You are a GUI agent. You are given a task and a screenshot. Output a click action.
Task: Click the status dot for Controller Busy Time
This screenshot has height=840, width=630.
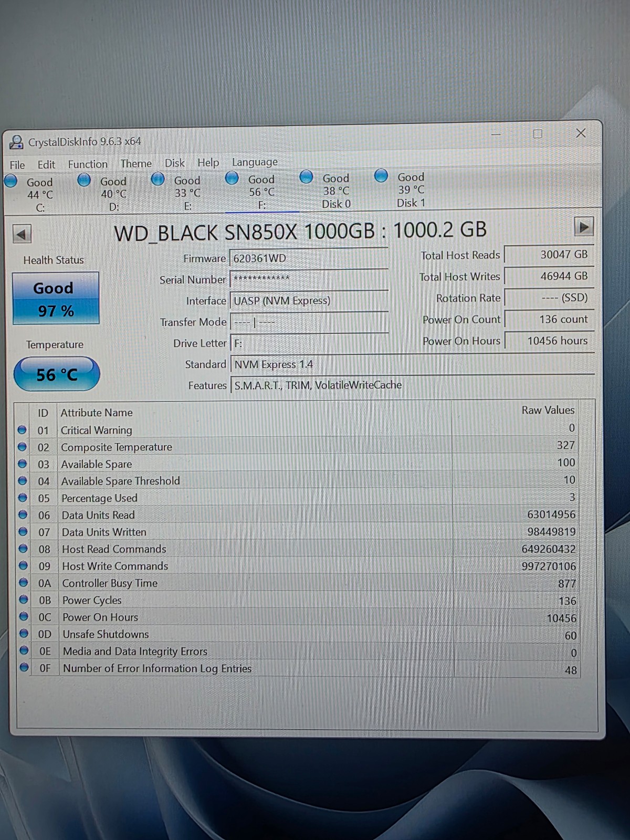pyautogui.click(x=23, y=583)
